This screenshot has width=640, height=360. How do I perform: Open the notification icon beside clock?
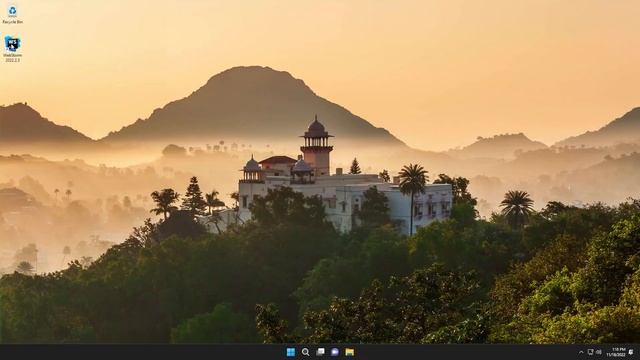(x=631, y=352)
